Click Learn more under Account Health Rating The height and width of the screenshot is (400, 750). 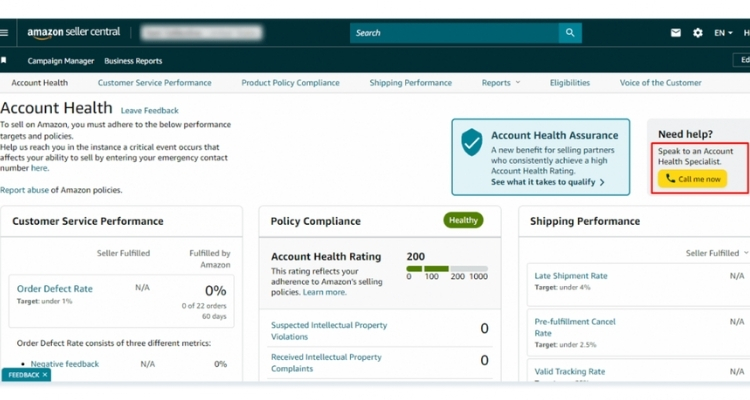tap(324, 292)
